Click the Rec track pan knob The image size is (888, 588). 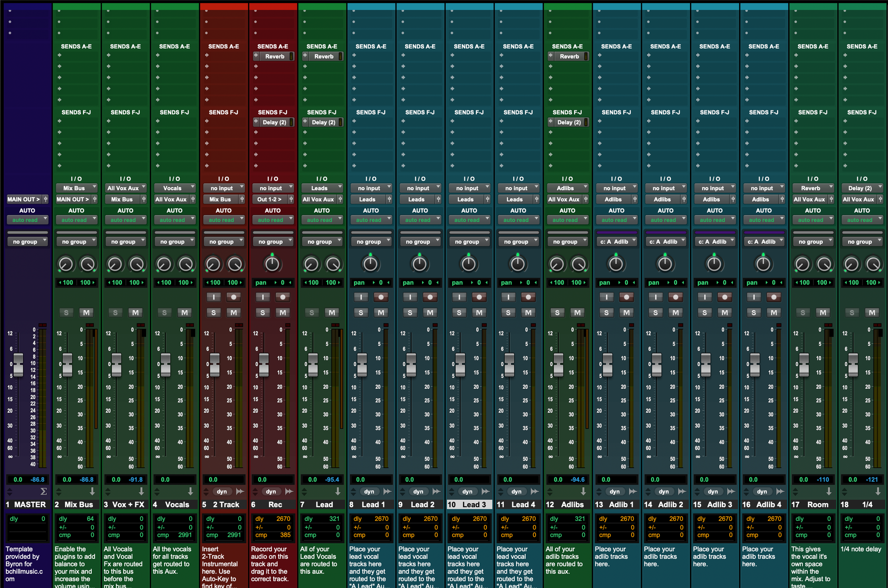pos(272,264)
